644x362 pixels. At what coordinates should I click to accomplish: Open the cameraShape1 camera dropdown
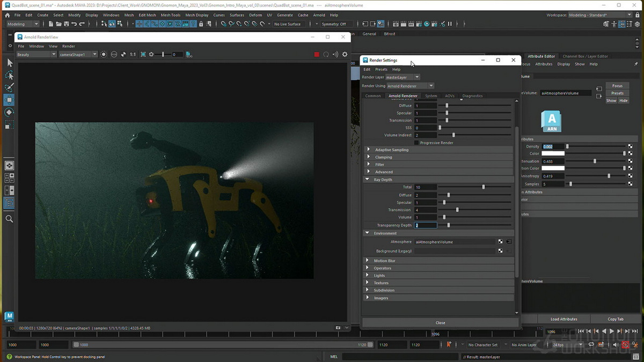[78, 54]
